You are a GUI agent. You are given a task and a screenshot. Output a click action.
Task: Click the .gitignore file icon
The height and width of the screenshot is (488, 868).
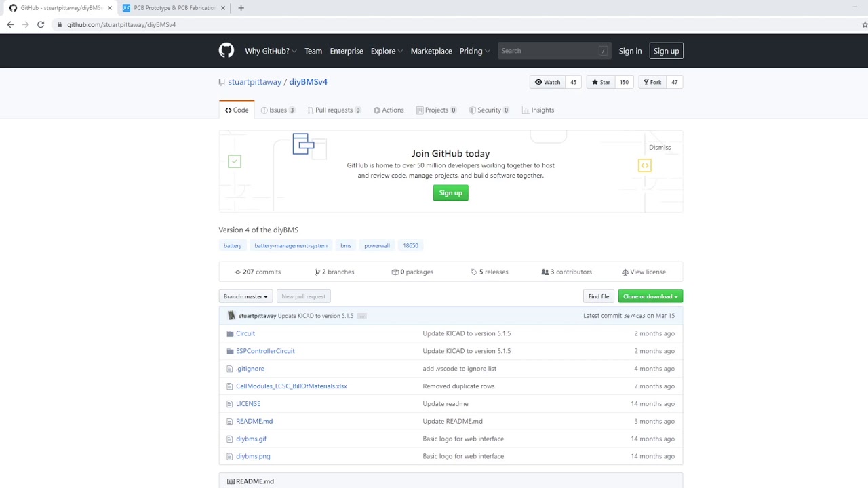pos(230,369)
